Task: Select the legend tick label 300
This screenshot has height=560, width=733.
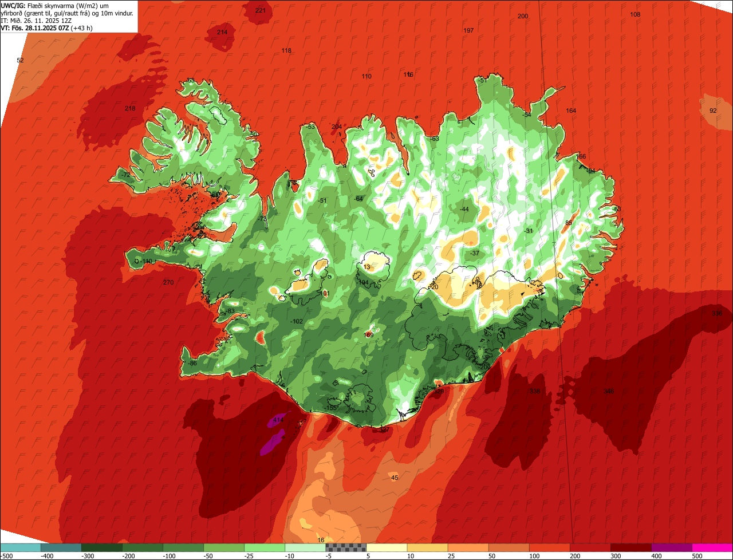Action: tap(616, 556)
